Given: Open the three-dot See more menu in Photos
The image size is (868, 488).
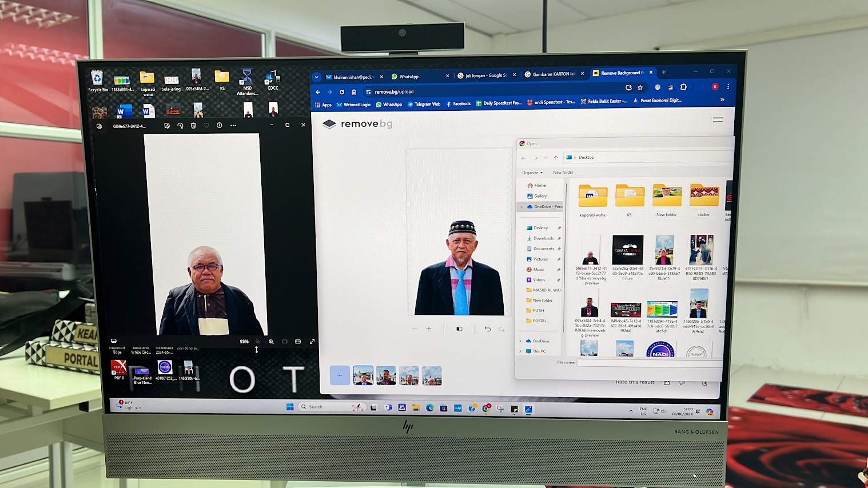Looking at the screenshot, I should (x=233, y=125).
